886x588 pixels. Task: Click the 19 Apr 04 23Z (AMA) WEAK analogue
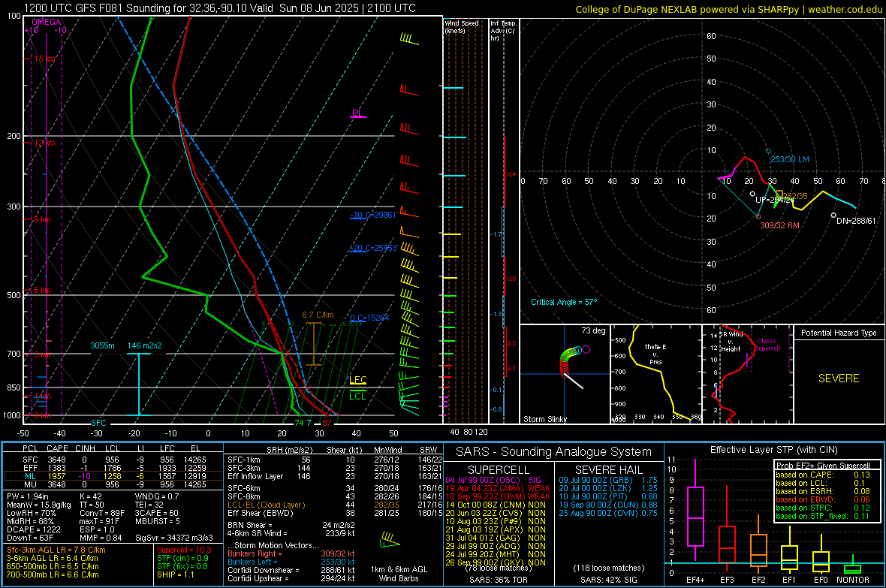point(498,488)
